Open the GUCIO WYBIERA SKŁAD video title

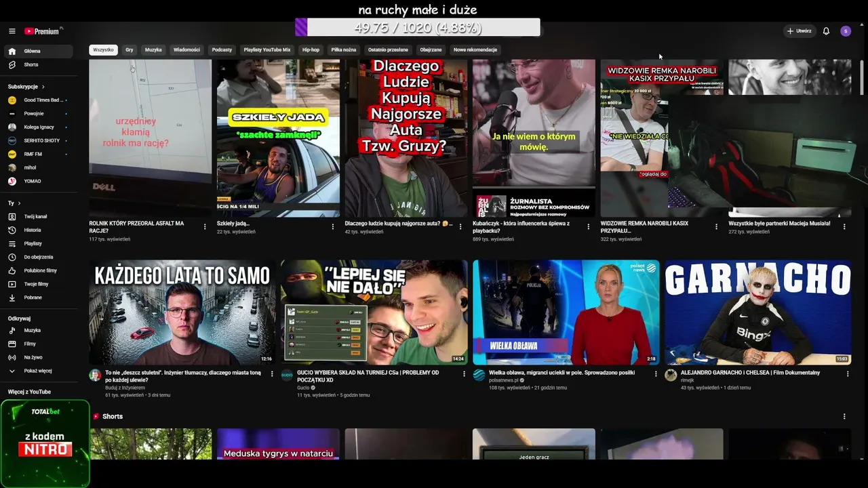tap(368, 376)
